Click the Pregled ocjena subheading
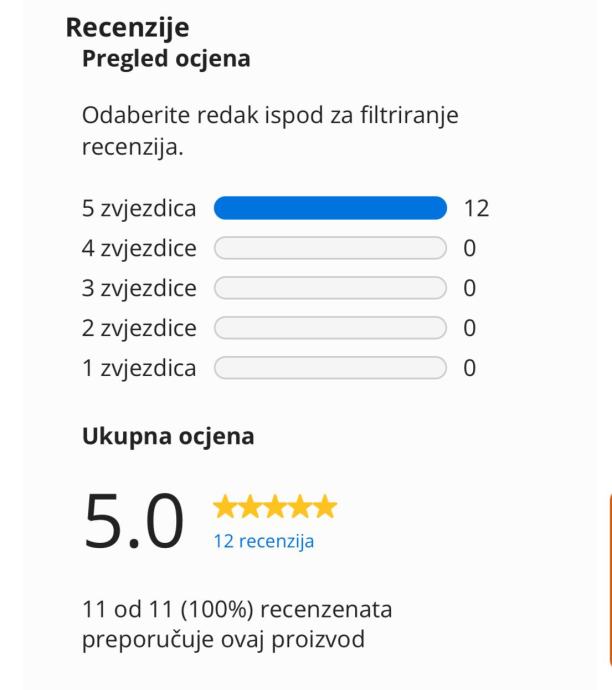Image resolution: width=612 pixels, height=690 pixels. 166,59
